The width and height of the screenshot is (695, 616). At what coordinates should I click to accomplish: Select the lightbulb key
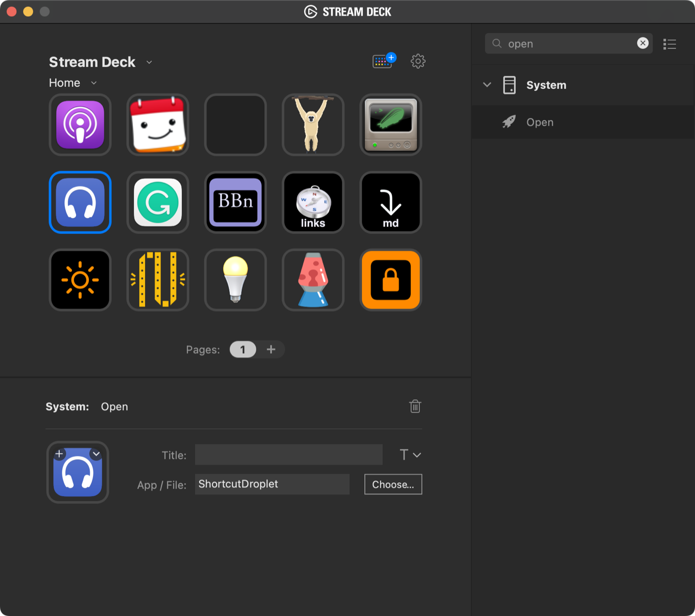click(x=235, y=279)
